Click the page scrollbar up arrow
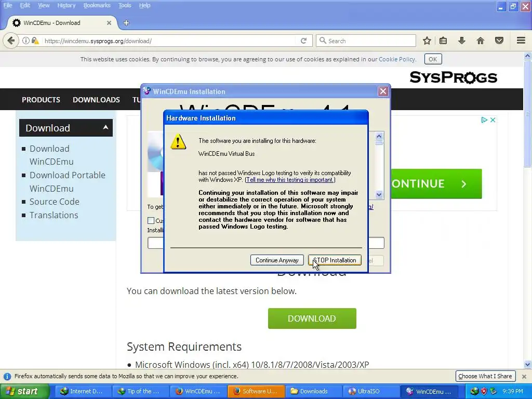This screenshot has width=532, height=399. tap(527, 56)
